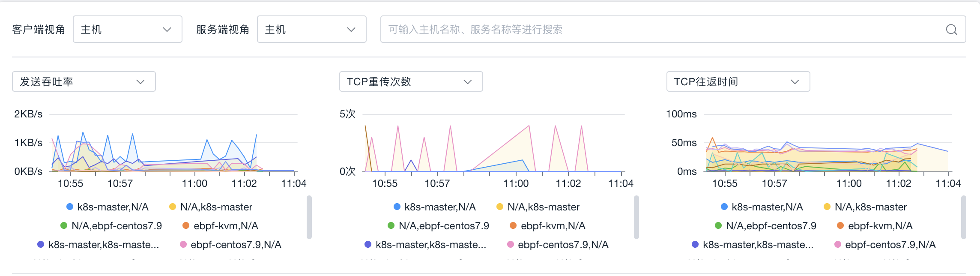980x276 pixels.
Task: Open the 客户端视角 dropdown
Action: pos(127,30)
